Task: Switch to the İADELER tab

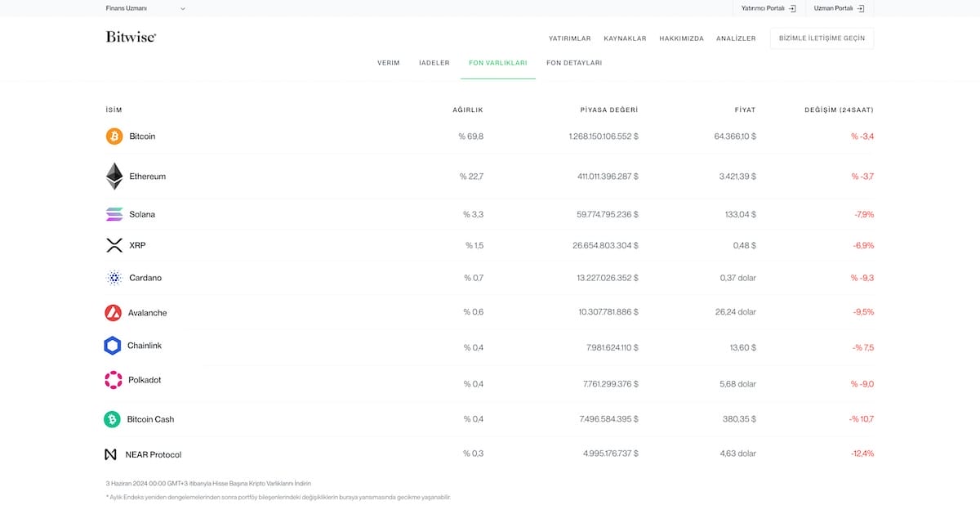Action: coord(434,62)
